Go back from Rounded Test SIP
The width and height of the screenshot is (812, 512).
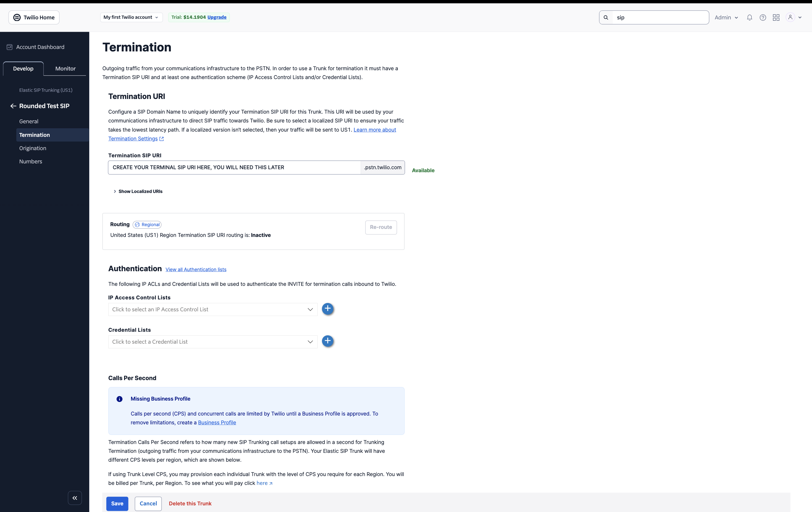[13, 106]
